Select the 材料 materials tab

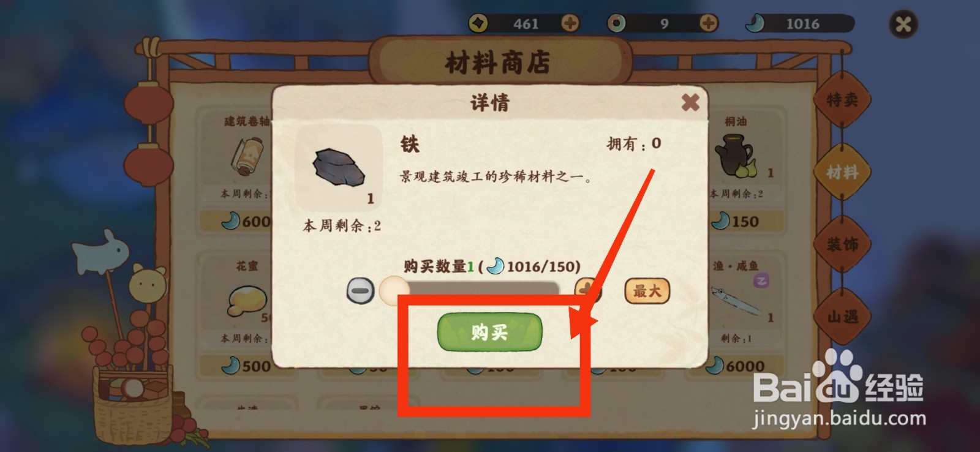[x=842, y=172]
